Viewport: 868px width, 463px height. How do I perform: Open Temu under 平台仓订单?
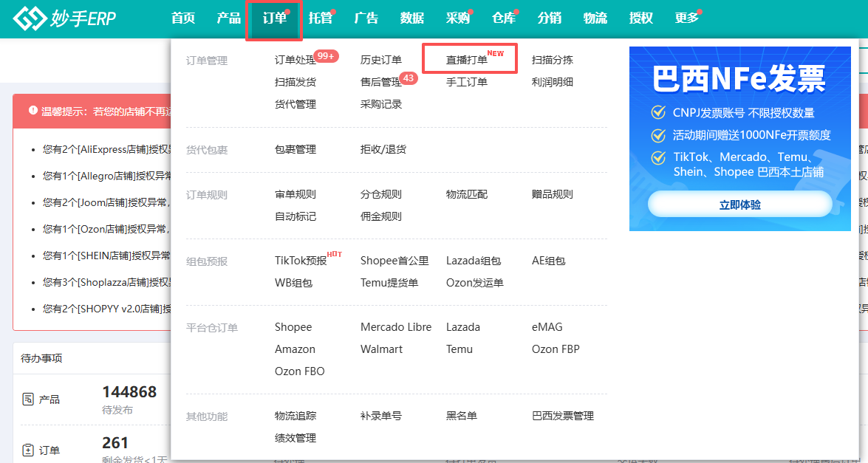[459, 349]
